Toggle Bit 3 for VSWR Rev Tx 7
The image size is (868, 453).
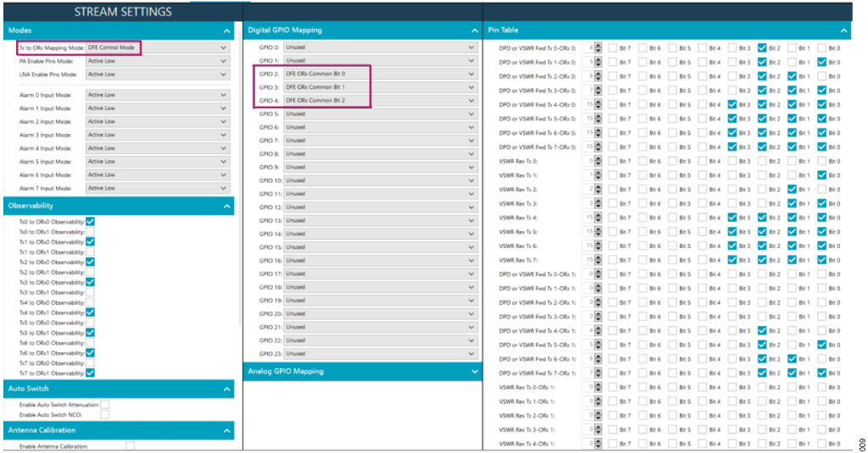732,260
